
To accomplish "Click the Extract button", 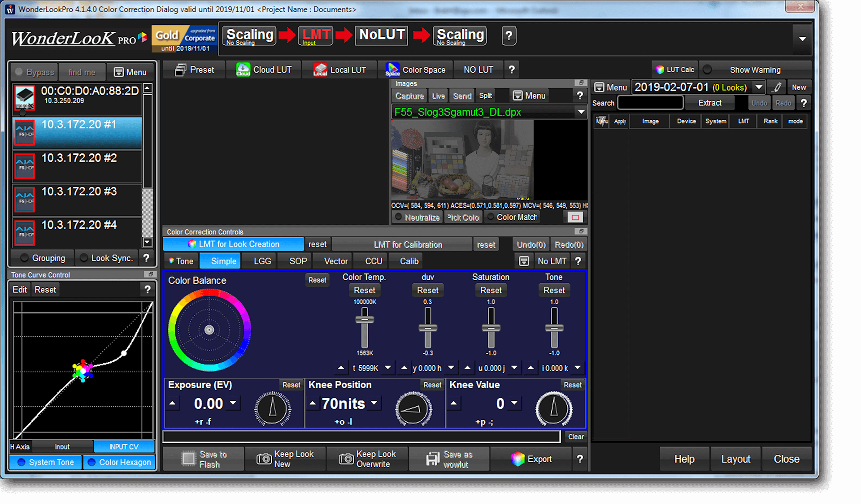I will coord(710,103).
